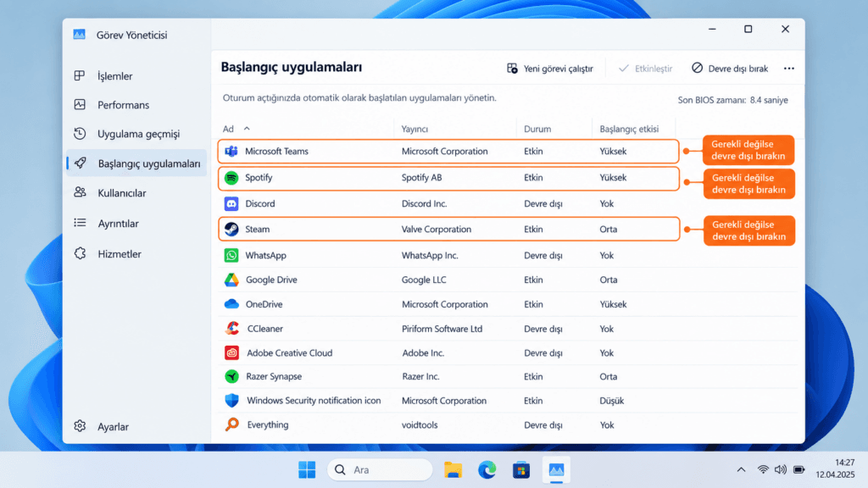868x488 pixels.
Task: Click the Windows Security shield icon
Action: [x=231, y=401]
